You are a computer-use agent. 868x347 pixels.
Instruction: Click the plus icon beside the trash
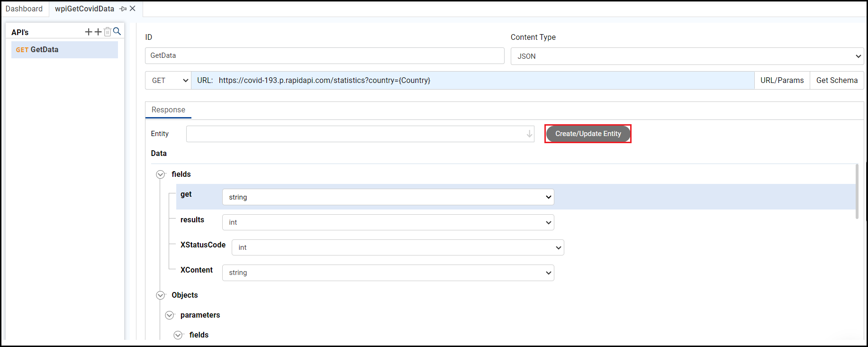(x=98, y=32)
